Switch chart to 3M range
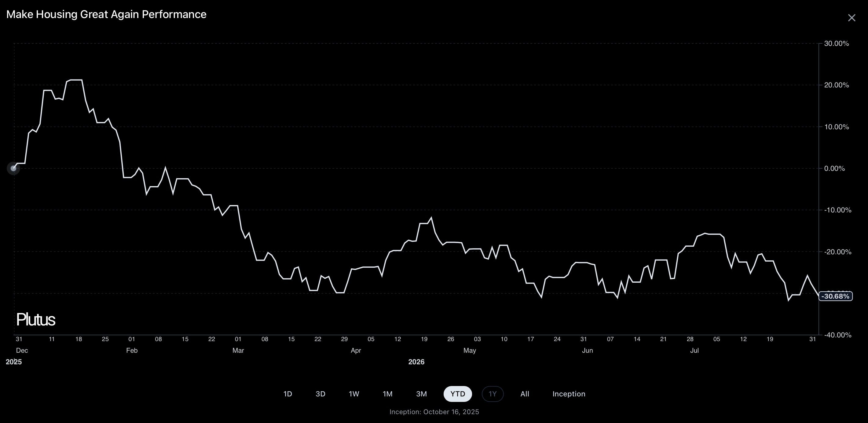Viewport: 868px width, 423px height. click(421, 394)
